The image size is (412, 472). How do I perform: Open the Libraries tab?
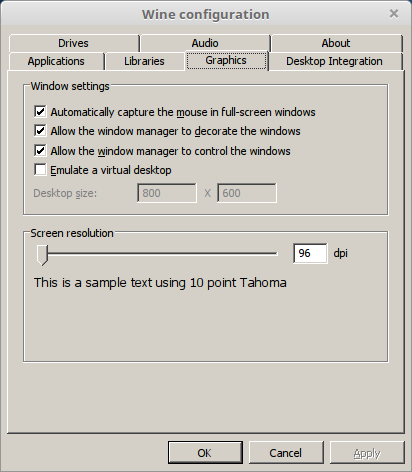click(144, 61)
